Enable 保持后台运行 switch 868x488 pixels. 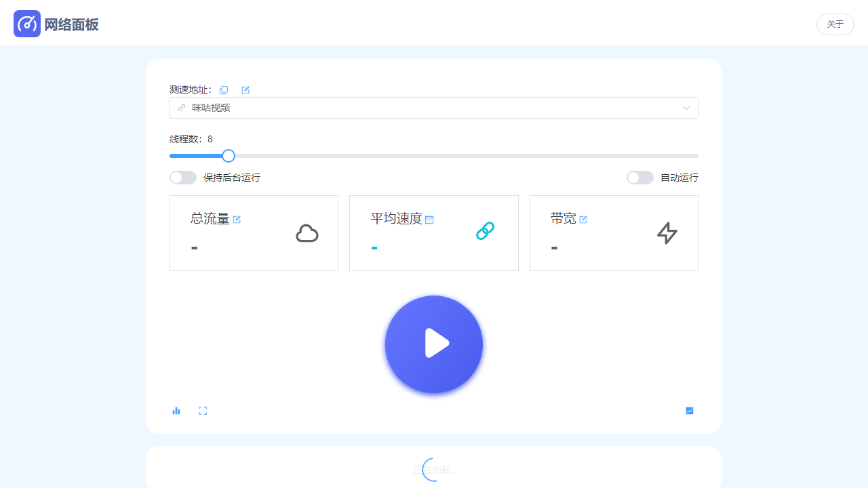tap(183, 178)
